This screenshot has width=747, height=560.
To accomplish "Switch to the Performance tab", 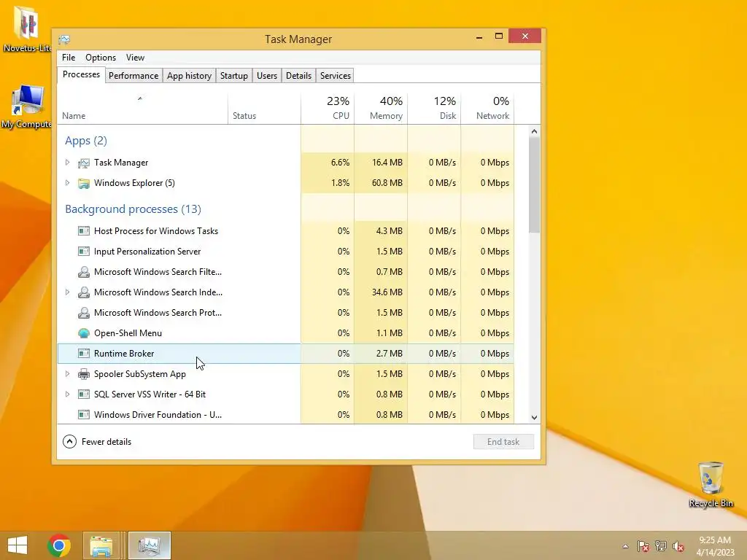I will 133,76.
